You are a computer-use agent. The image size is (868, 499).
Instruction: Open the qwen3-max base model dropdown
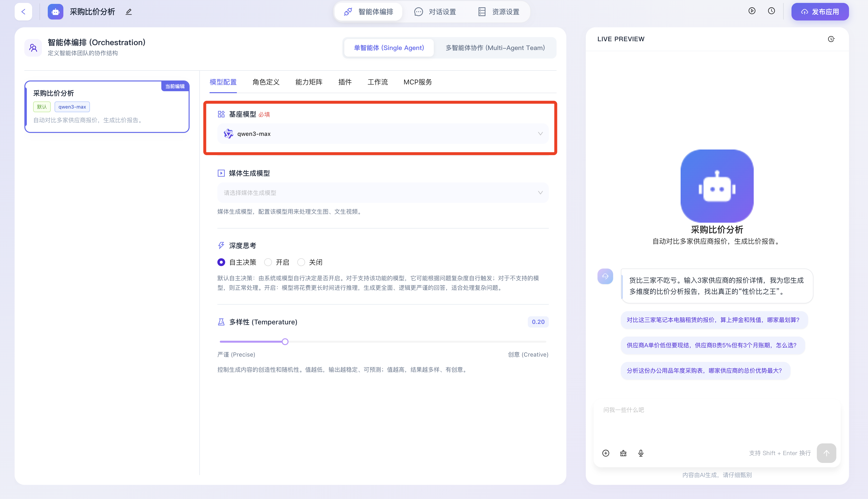click(x=383, y=134)
